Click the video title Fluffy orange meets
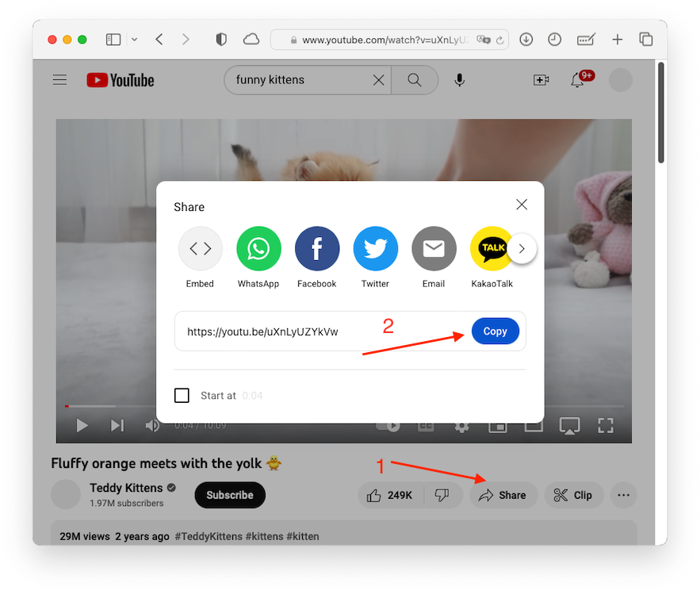 point(166,463)
